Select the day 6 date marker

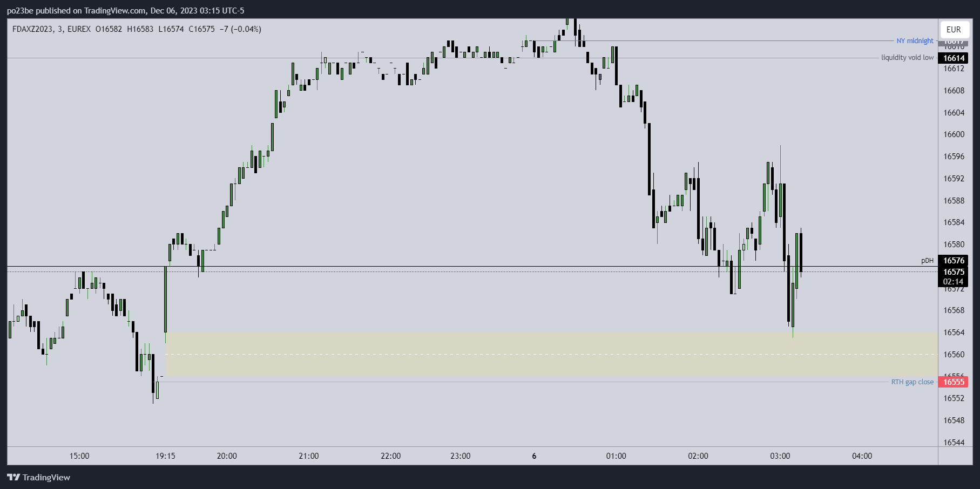pyautogui.click(x=534, y=456)
